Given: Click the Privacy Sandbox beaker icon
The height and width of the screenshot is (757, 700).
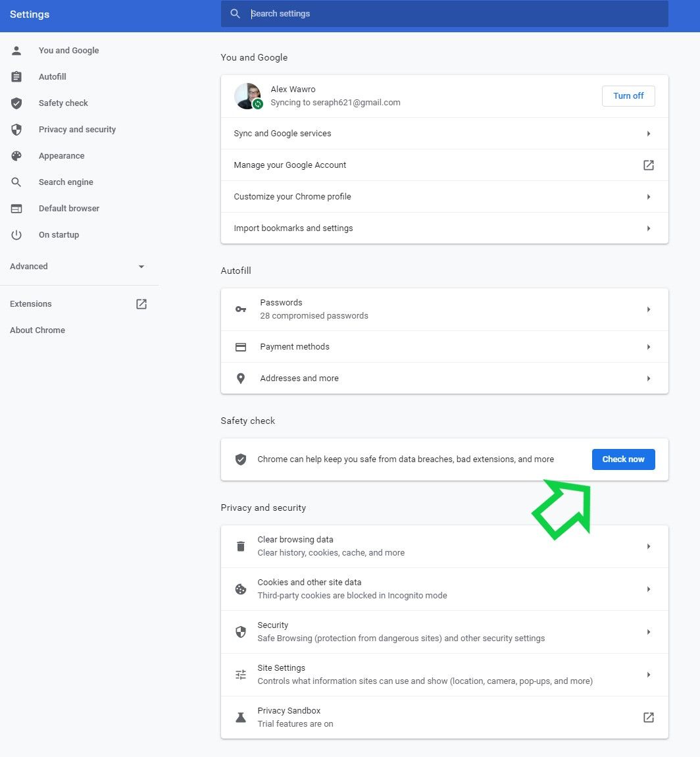Looking at the screenshot, I should pyautogui.click(x=240, y=717).
